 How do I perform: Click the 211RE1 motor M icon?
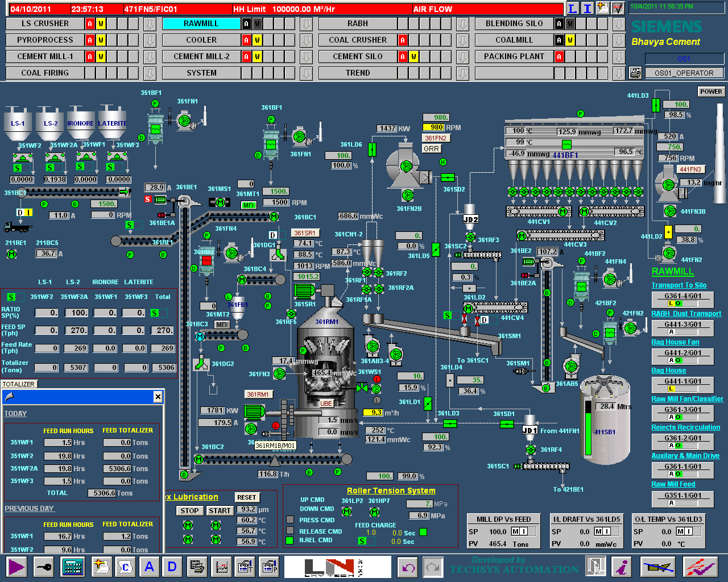coord(11,254)
